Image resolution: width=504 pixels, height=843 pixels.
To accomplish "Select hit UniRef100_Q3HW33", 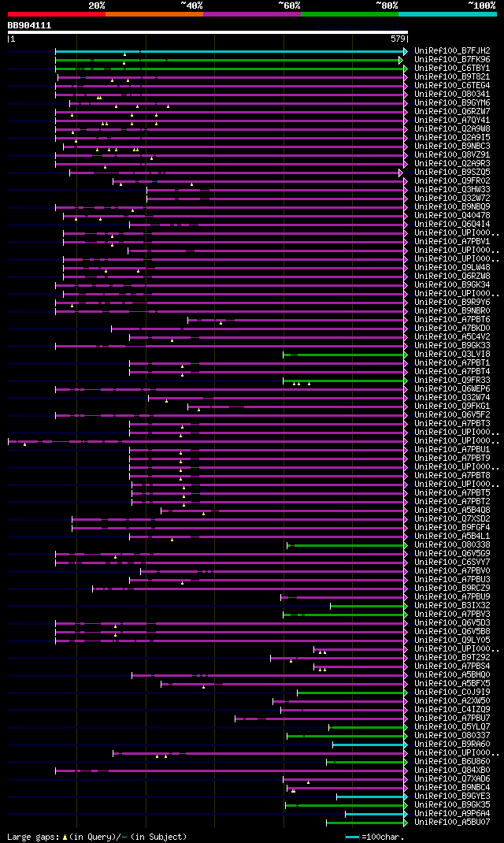I will [x=452, y=189].
